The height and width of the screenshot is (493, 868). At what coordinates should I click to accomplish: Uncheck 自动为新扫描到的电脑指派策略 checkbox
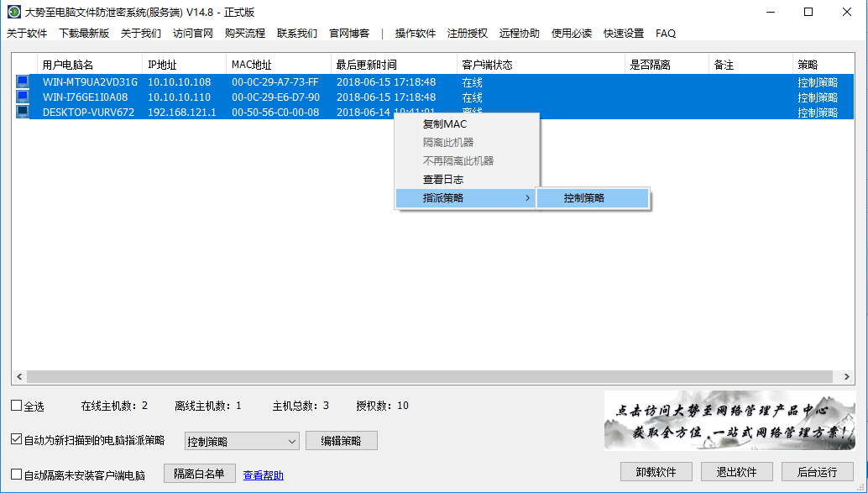[17, 439]
